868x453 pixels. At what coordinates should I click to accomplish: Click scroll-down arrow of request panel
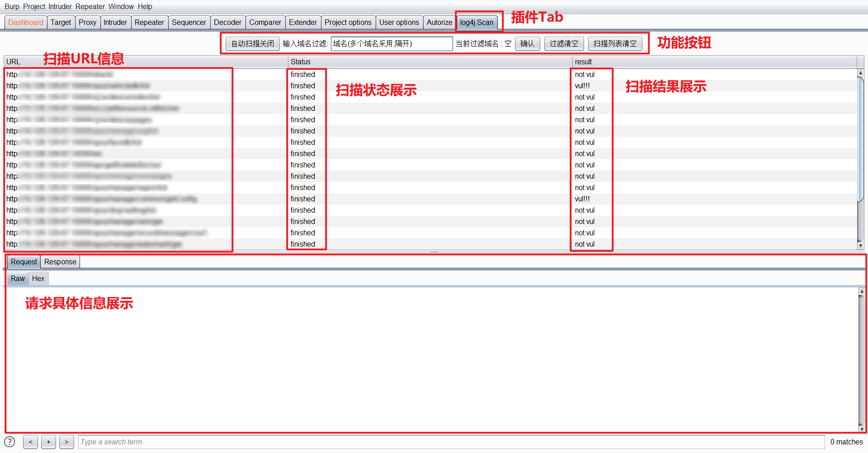click(x=862, y=429)
